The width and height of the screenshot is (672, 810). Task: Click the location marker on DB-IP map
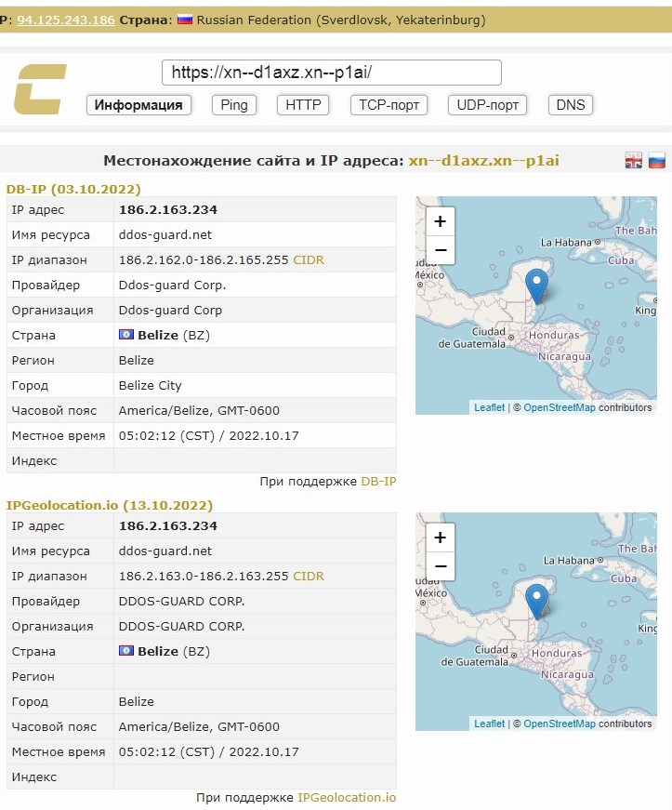536,284
